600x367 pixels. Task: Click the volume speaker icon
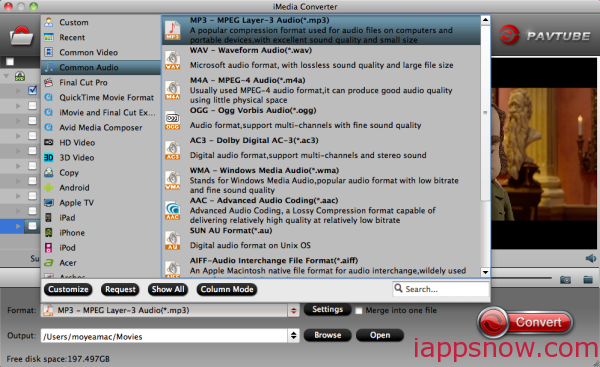(590, 258)
